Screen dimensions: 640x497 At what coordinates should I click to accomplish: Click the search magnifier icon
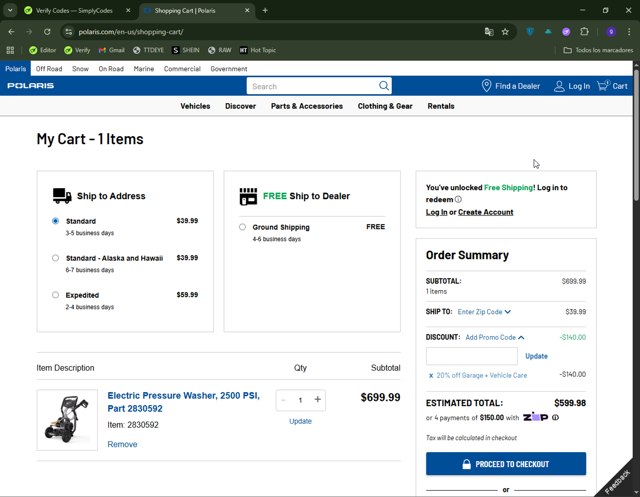click(384, 86)
